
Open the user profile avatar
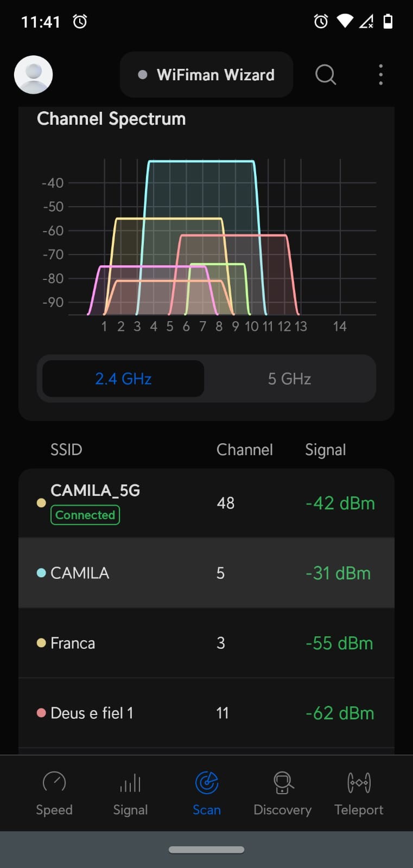coord(33,75)
